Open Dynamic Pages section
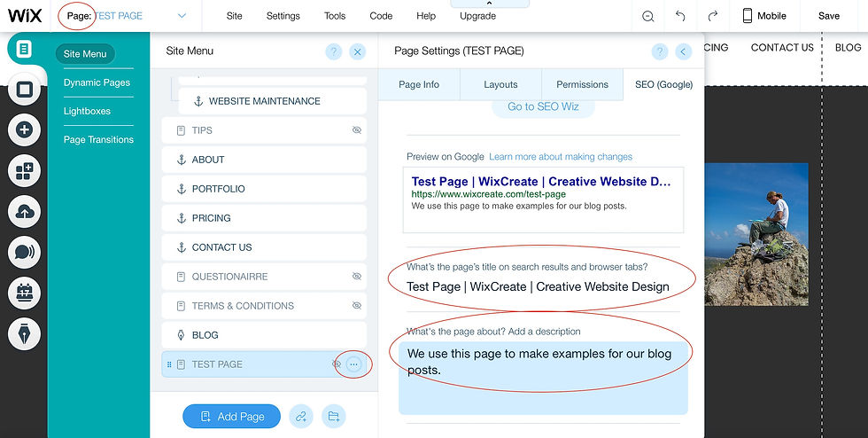The height and width of the screenshot is (438, 868). point(97,82)
